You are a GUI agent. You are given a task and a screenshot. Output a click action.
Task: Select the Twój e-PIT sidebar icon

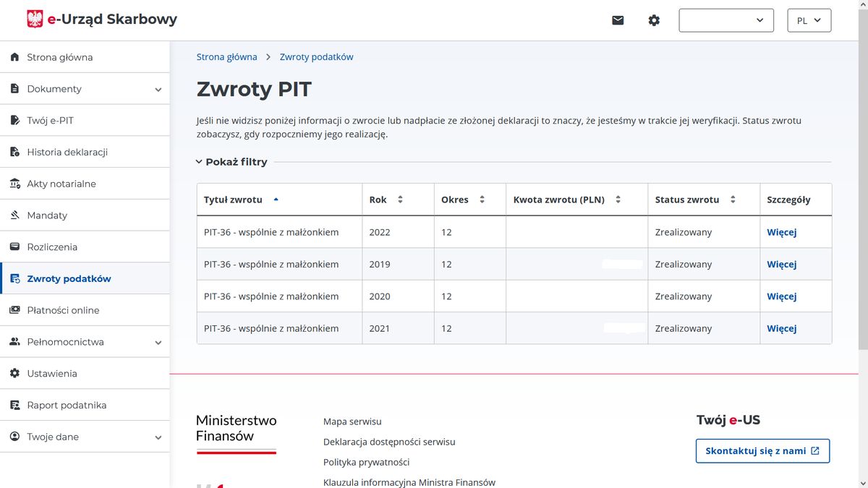[x=13, y=120]
